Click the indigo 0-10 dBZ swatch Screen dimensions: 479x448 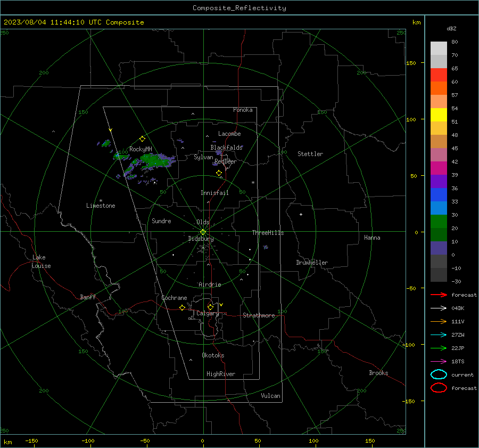point(439,248)
